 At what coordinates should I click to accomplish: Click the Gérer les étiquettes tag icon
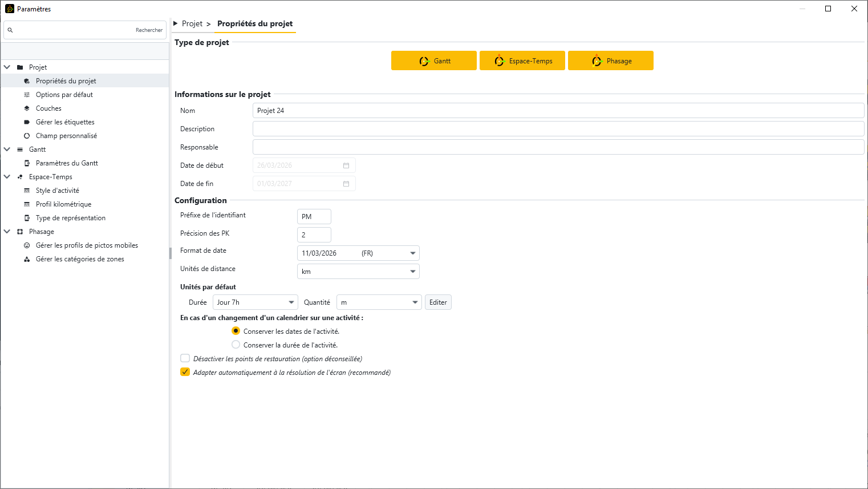[x=27, y=122]
